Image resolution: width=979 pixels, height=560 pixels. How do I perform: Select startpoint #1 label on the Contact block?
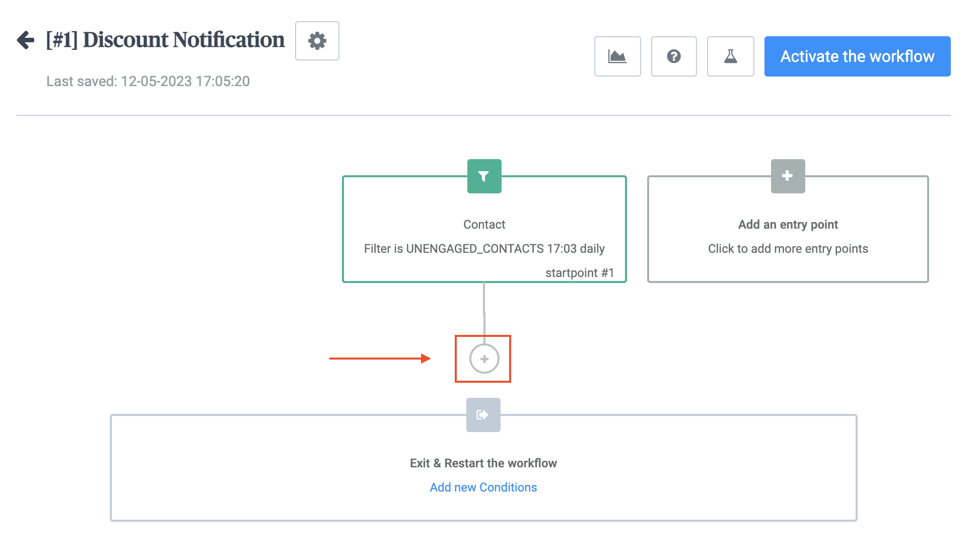(x=579, y=273)
